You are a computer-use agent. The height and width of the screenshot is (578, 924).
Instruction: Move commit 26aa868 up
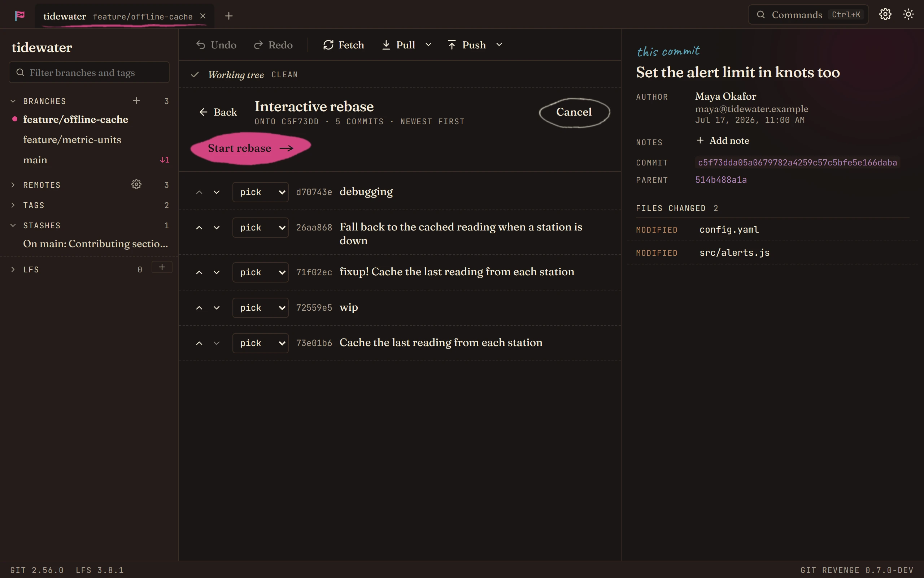coord(199,228)
